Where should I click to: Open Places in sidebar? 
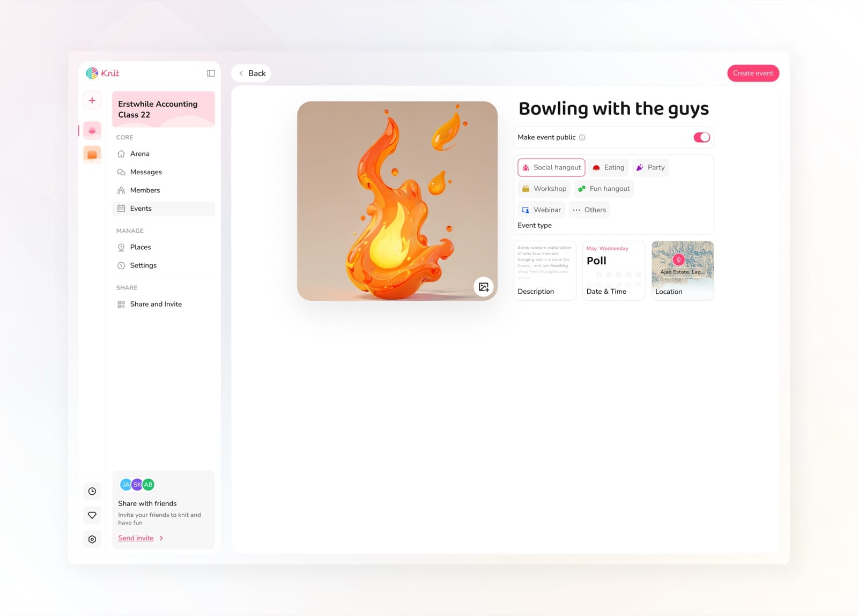[x=164, y=247]
